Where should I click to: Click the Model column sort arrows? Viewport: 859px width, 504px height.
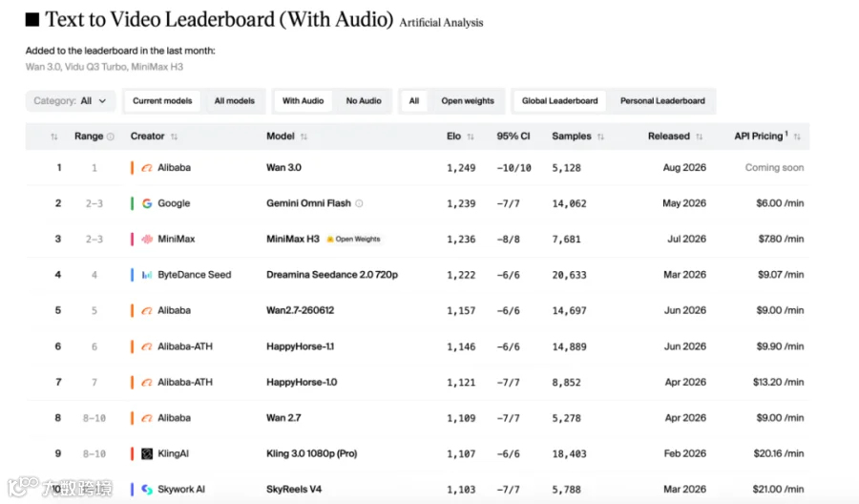[304, 136]
